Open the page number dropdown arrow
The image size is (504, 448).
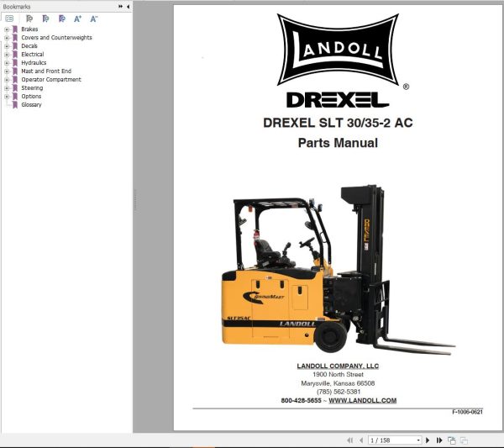coord(418,440)
